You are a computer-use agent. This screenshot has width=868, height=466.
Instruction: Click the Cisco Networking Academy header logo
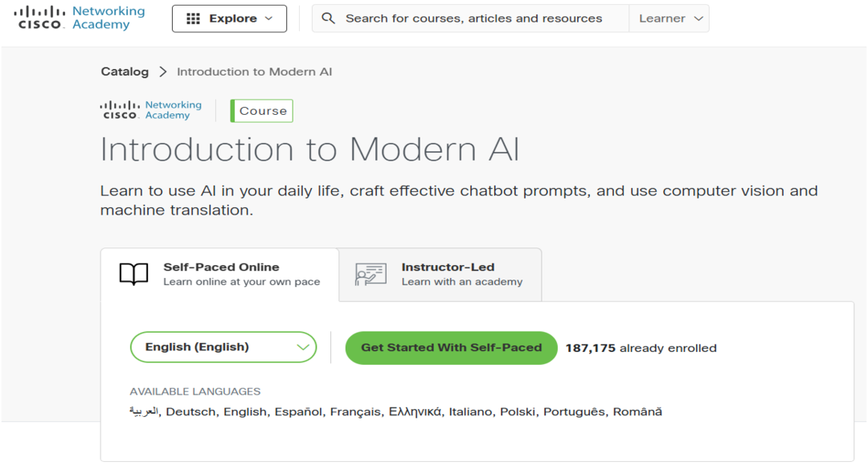(x=80, y=18)
